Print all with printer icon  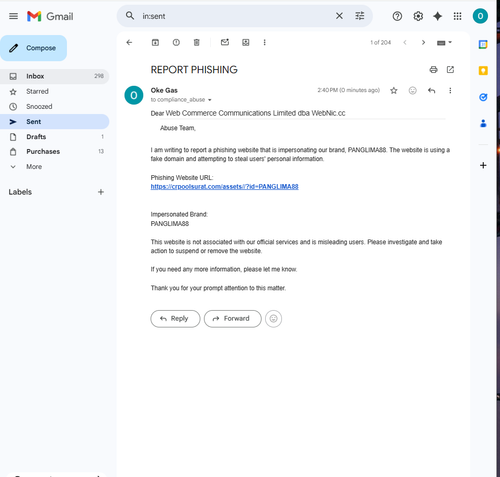click(x=433, y=70)
